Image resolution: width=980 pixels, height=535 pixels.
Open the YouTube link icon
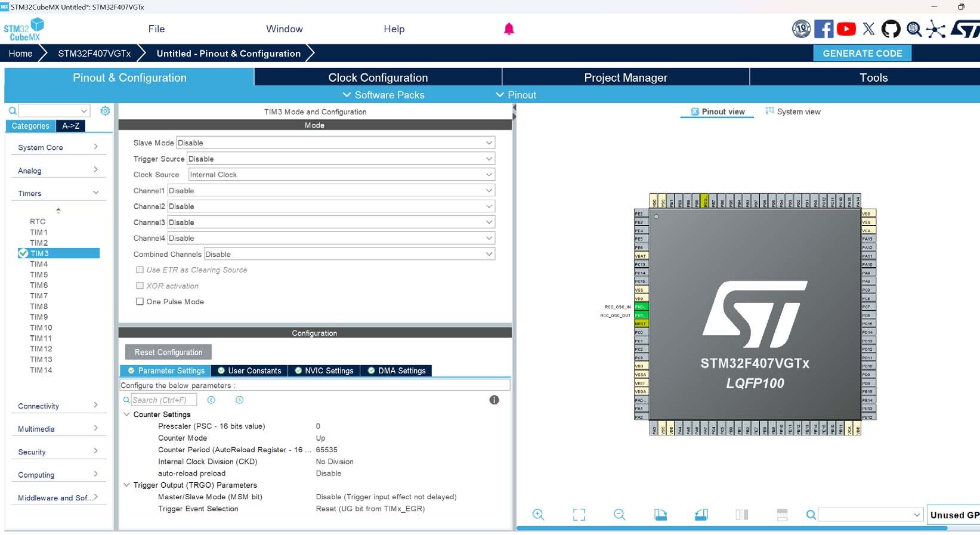846,29
